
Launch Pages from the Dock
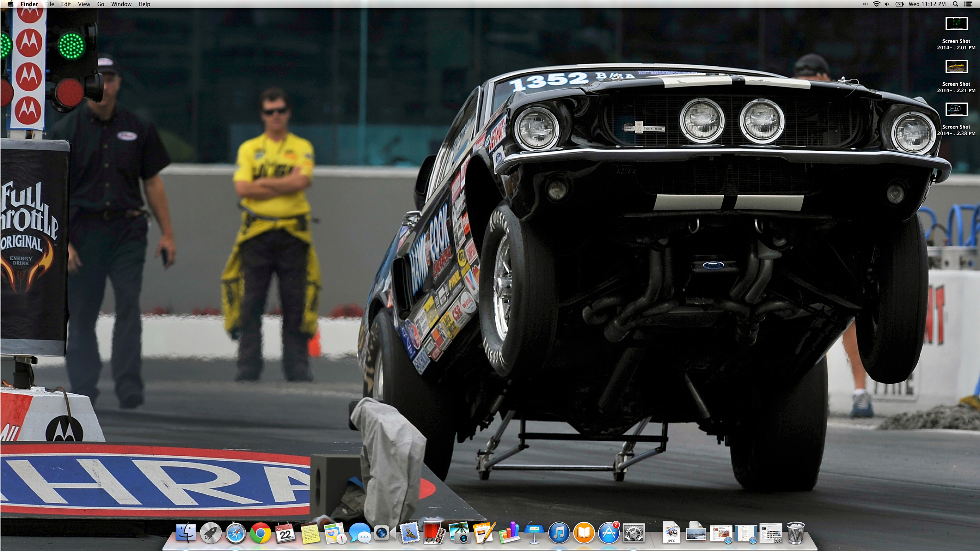tap(484, 533)
